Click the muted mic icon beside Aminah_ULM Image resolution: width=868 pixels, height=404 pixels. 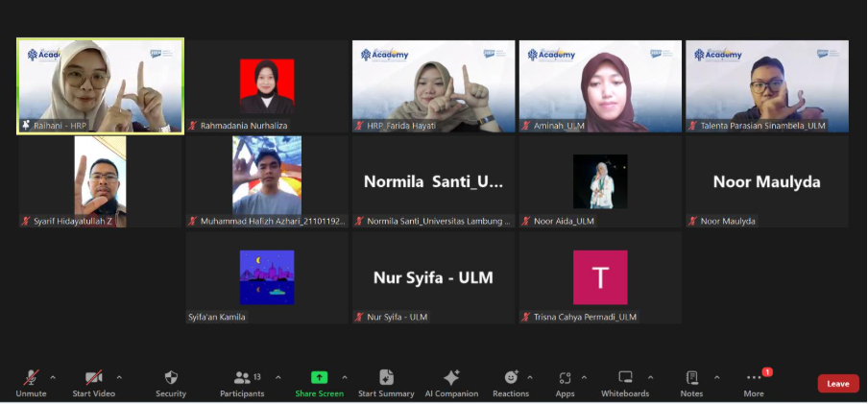[526, 126]
